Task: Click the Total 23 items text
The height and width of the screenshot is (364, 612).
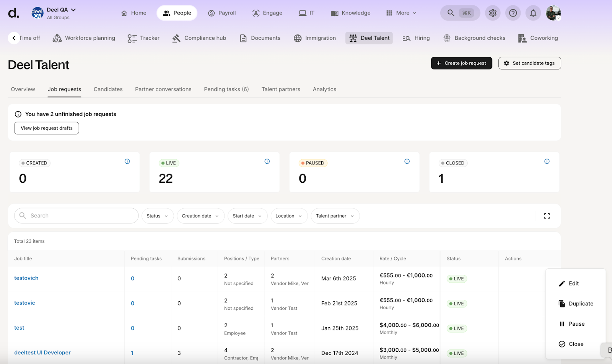Action: [x=29, y=241]
